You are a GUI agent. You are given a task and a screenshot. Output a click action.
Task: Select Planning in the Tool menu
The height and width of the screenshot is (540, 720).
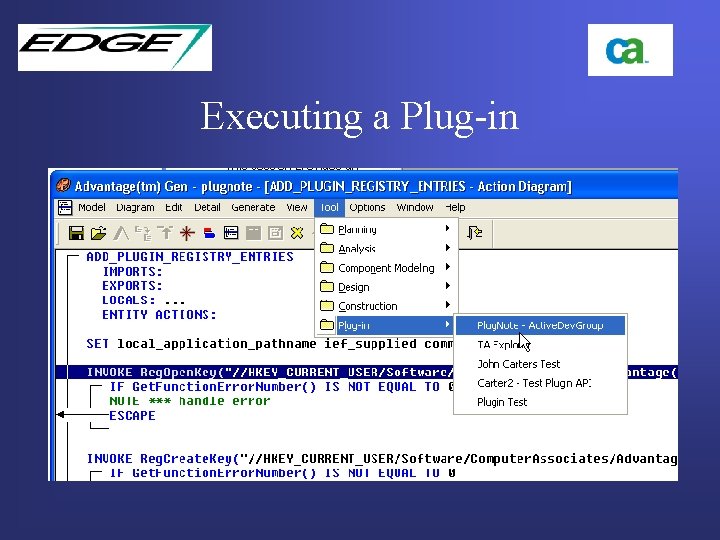click(x=386, y=229)
